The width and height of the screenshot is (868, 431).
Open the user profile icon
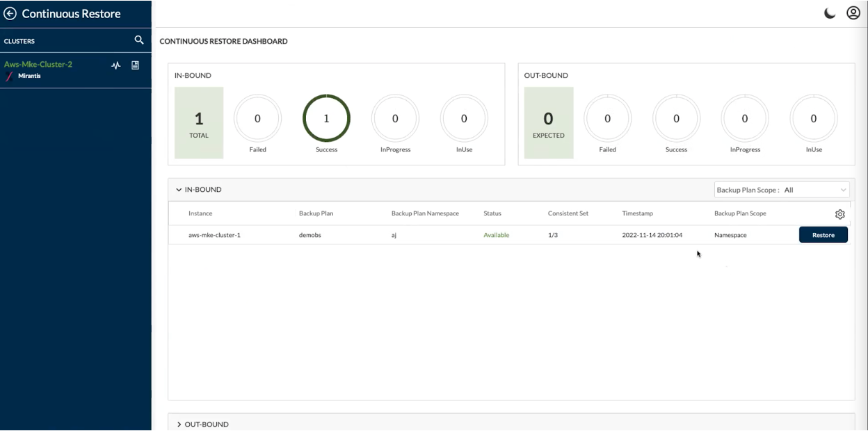(853, 13)
